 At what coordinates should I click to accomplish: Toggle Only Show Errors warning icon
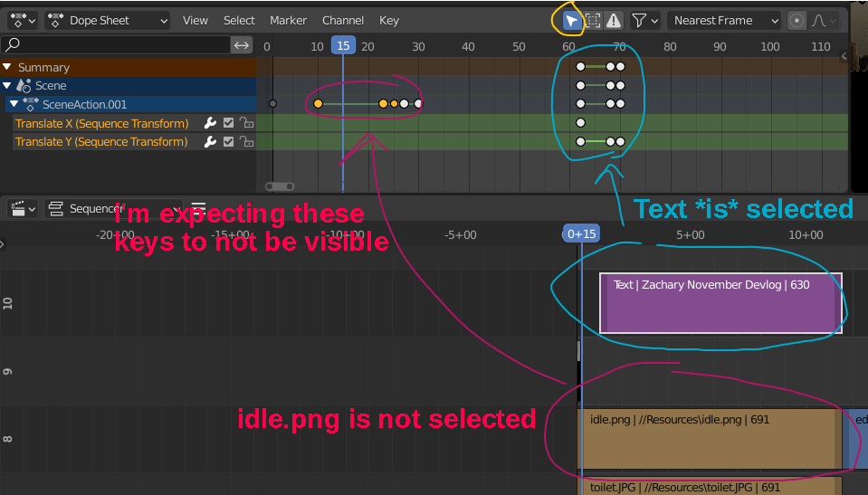pyautogui.click(x=614, y=21)
